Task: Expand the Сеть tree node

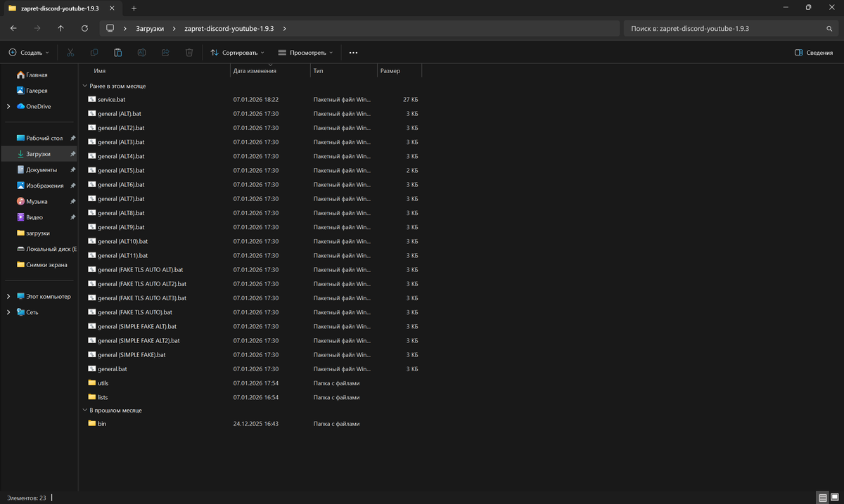Action: pyautogui.click(x=8, y=312)
